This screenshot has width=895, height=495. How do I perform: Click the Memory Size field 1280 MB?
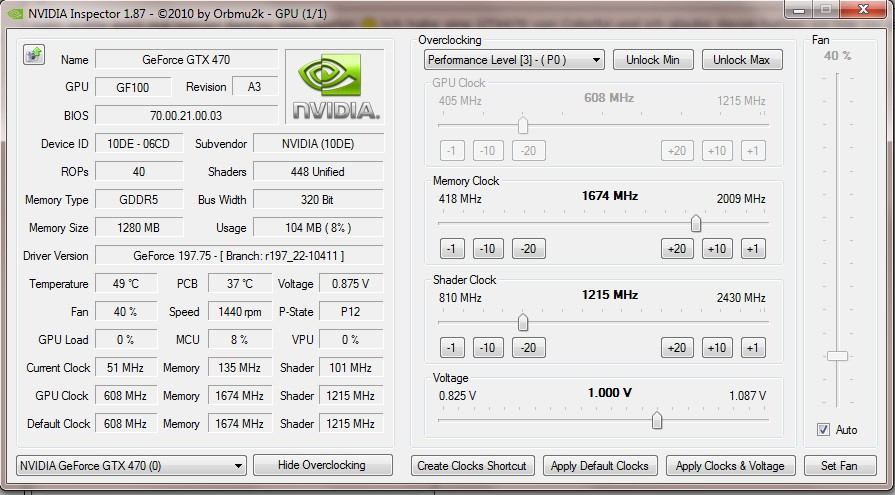pyautogui.click(x=139, y=228)
